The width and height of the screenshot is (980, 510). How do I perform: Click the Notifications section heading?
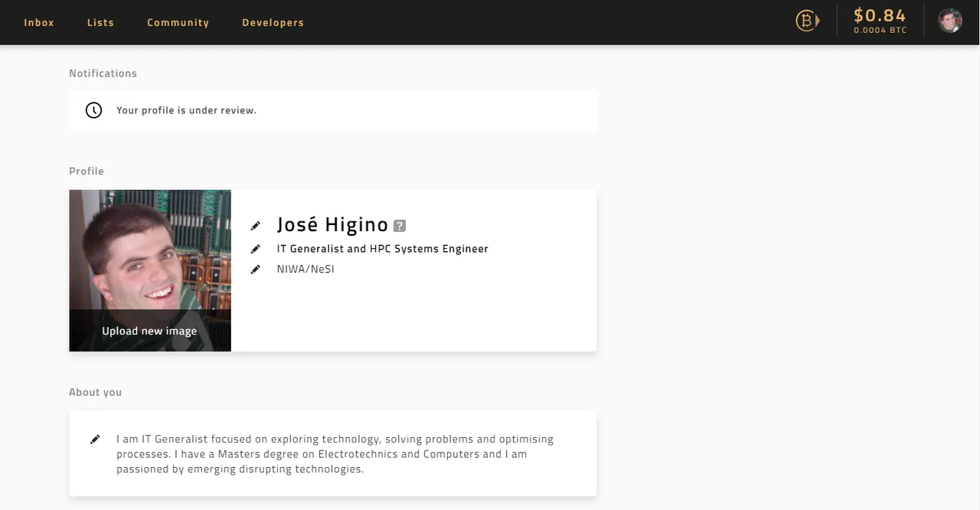(x=103, y=74)
